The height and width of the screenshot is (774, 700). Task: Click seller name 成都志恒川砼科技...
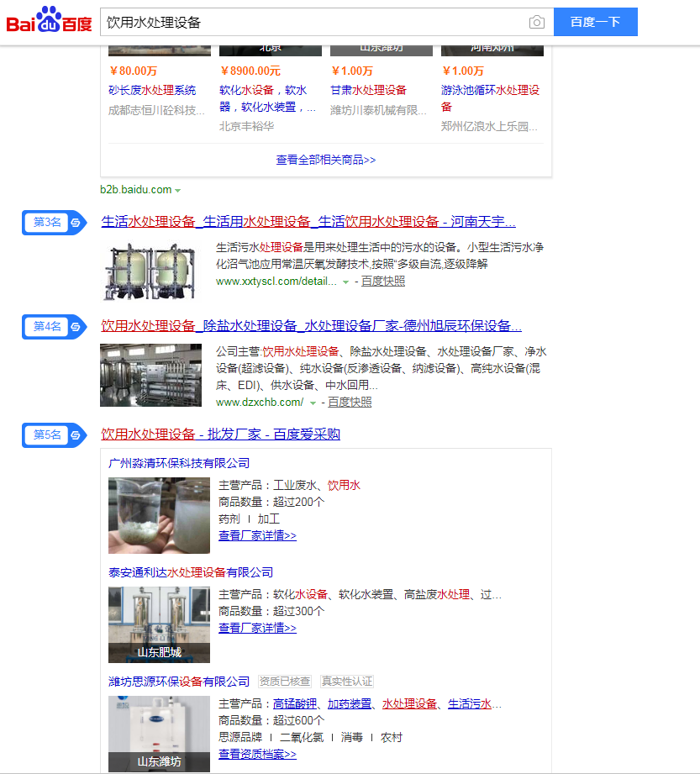tap(156, 111)
